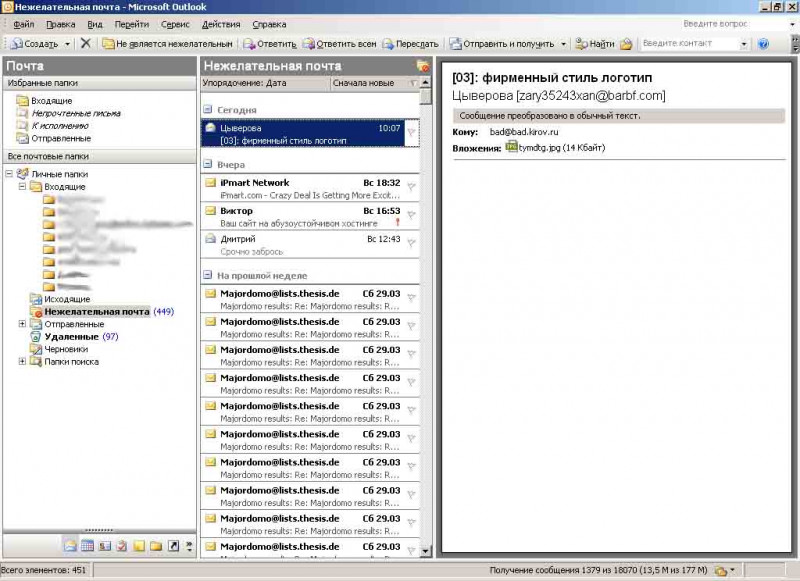Open Folder List navigation icon
Image resolution: width=800 pixels, height=581 pixels.
pyautogui.click(x=156, y=546)
